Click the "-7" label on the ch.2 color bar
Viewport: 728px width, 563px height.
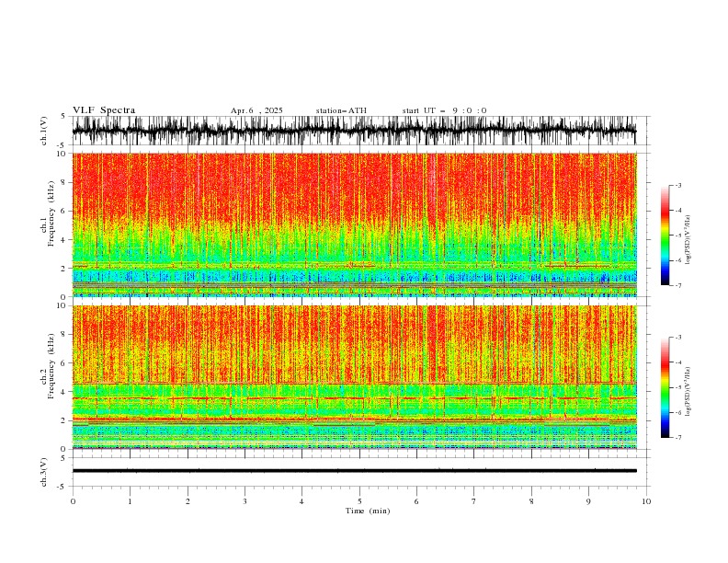pos(678,438)
